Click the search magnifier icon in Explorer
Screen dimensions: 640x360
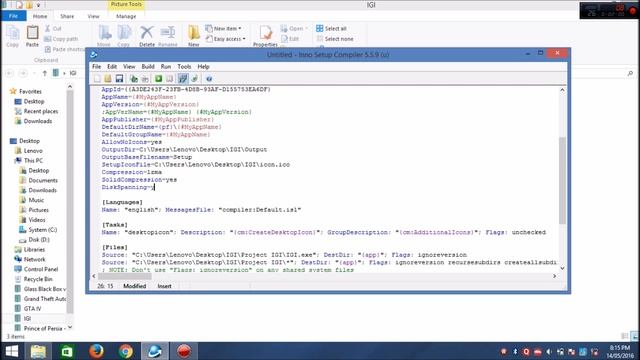pos(630,73)
